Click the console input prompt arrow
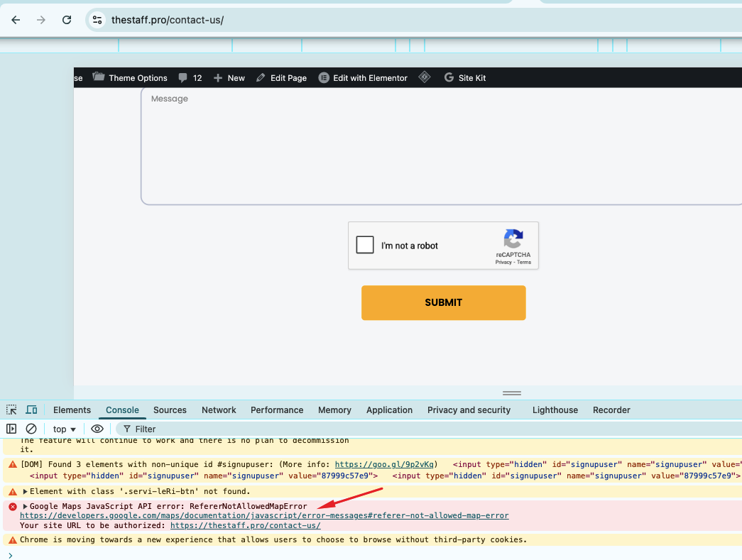742x560 pixels. 11,555
